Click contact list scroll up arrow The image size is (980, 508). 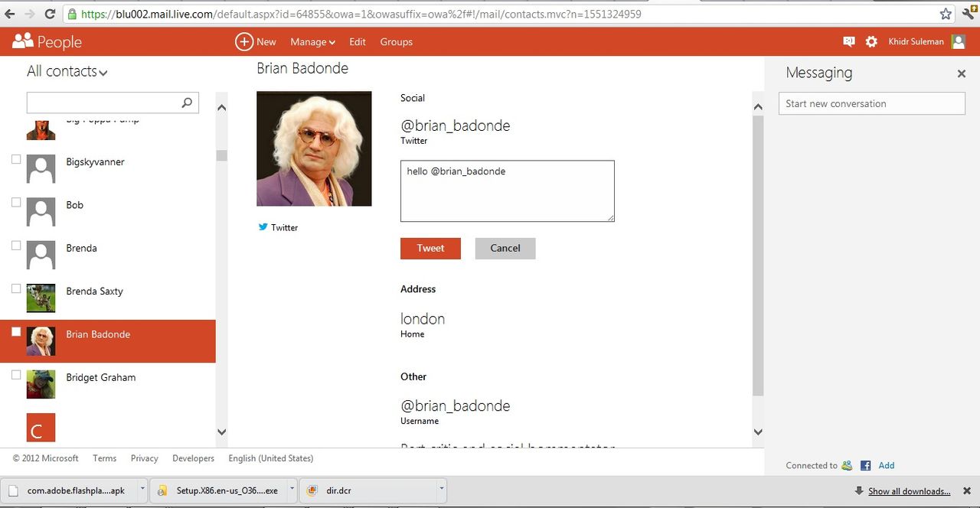(x=221, y=108)
